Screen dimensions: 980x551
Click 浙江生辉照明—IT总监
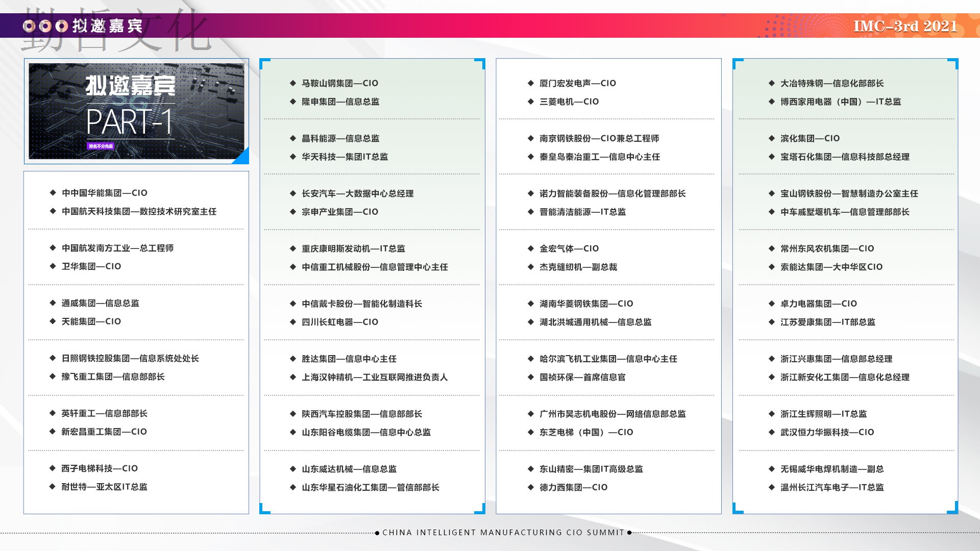click(x=823, y=414)
